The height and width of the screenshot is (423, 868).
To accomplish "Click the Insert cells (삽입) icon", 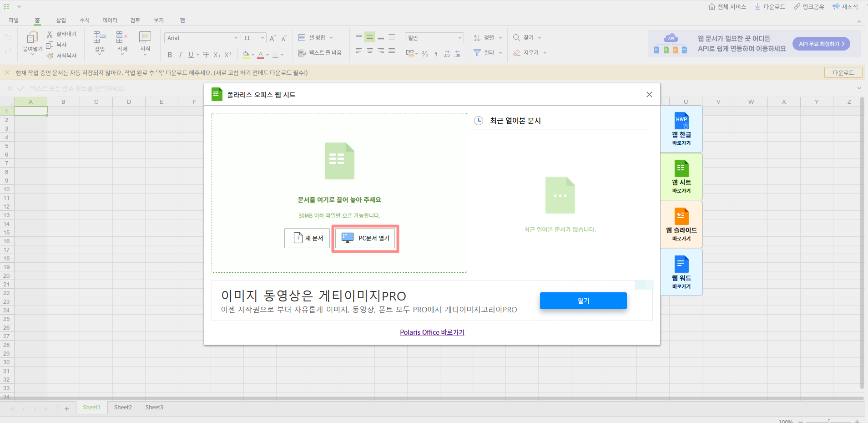I will coord(99,37).
